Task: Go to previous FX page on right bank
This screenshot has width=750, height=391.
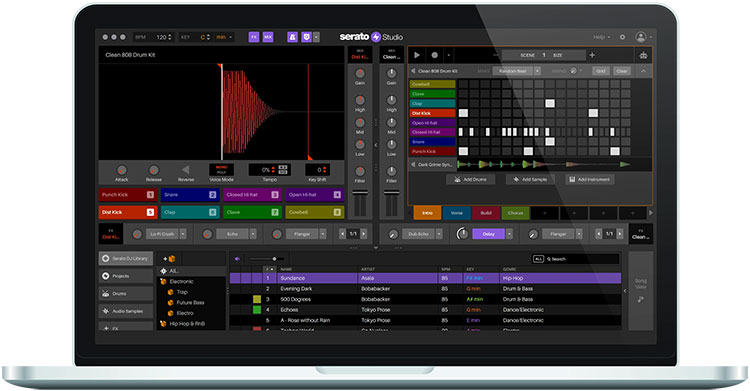Action: click(599, 234)
